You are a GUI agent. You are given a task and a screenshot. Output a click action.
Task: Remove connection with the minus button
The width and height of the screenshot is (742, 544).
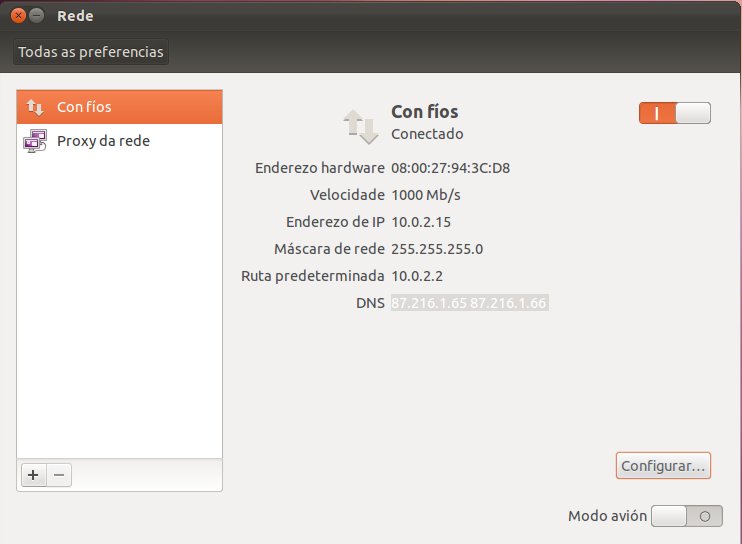click(59, 474)
